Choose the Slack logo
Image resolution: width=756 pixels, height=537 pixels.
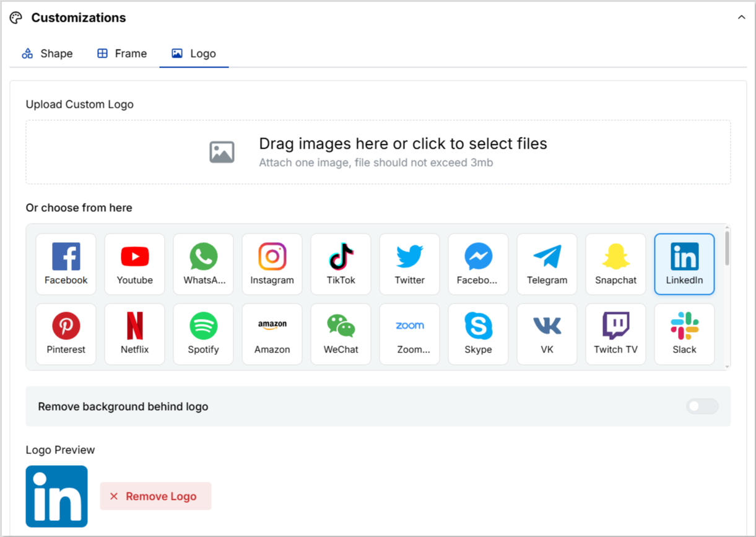coord(684,334)
